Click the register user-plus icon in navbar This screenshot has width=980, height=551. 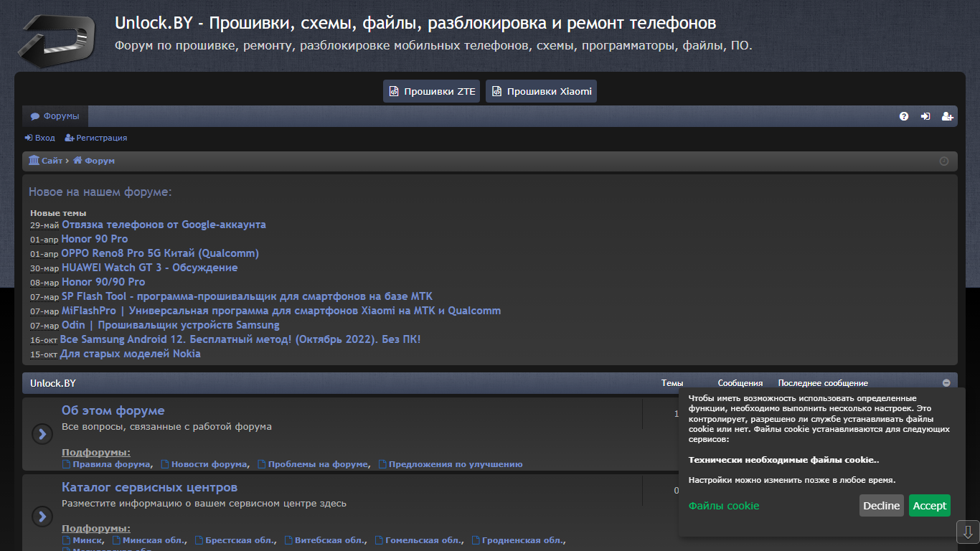[948, 116]
